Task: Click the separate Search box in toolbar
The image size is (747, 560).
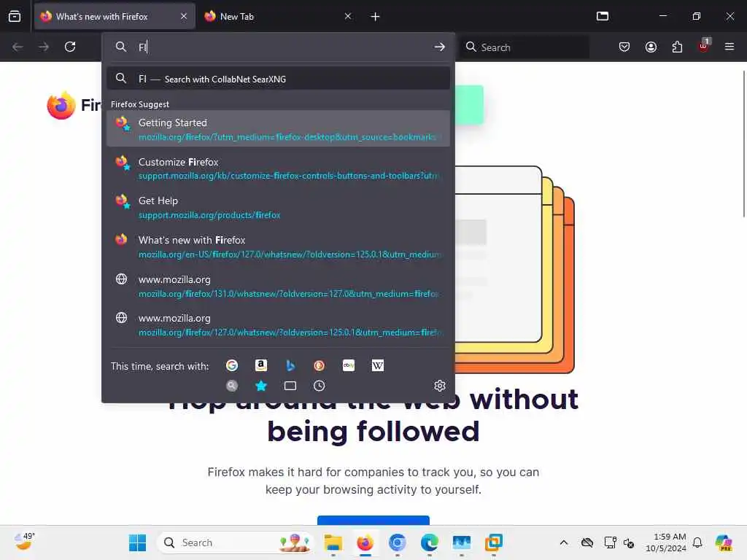Action: point(524,47)
